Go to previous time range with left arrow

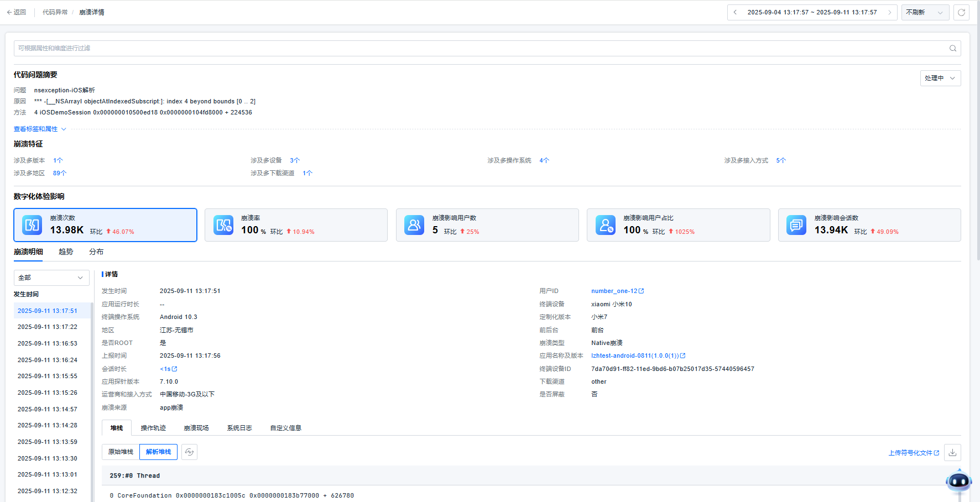(735, 12)
